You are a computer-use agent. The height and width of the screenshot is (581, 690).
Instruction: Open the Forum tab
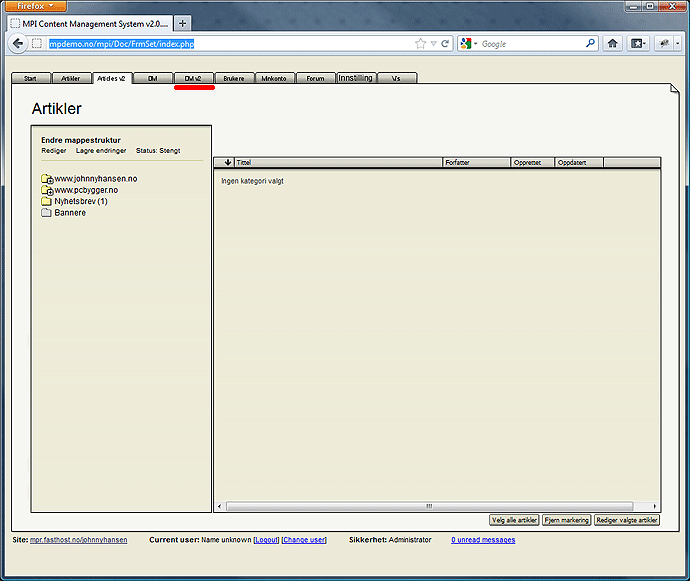coord(316,78)
